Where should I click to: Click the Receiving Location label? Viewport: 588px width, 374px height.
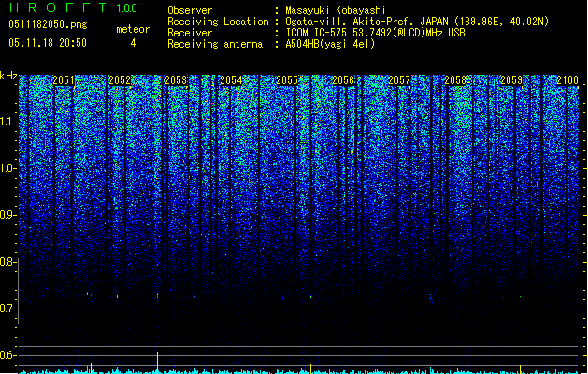[x=218, y=22]
